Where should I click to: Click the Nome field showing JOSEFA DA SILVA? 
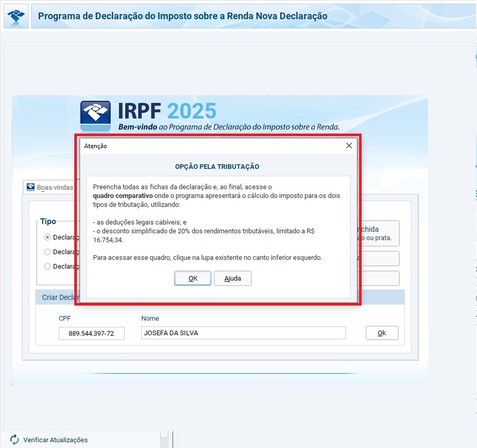tap(243, 333)
